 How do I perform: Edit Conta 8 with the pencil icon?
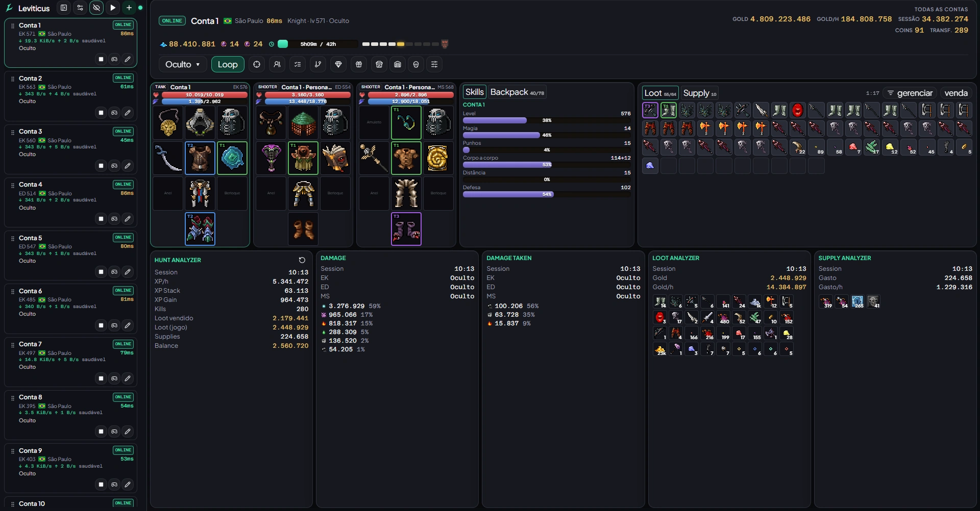coord(128,431)
